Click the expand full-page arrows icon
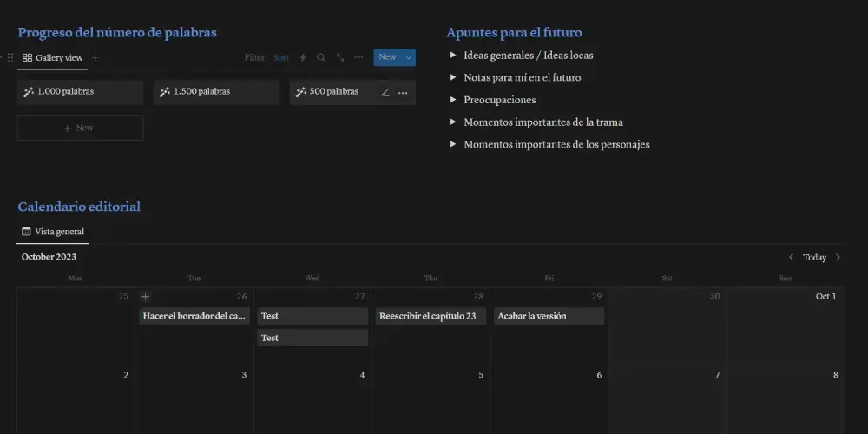 [340, 57]
